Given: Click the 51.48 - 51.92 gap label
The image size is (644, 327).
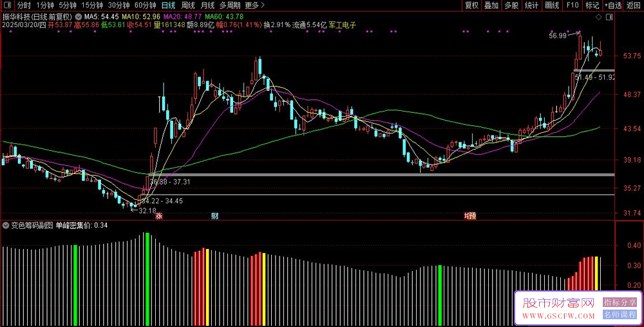Looking at the screenshot, I should [594, 77].
